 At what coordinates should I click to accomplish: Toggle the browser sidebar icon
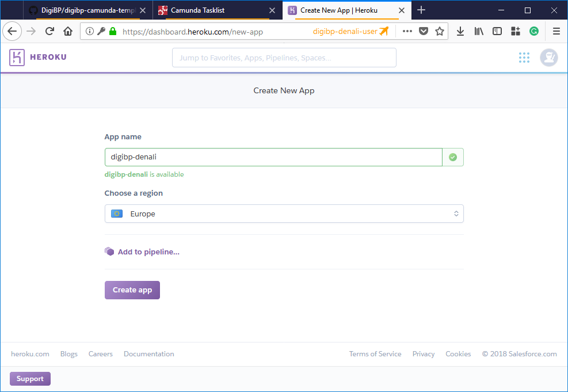(x=497, y=32)
